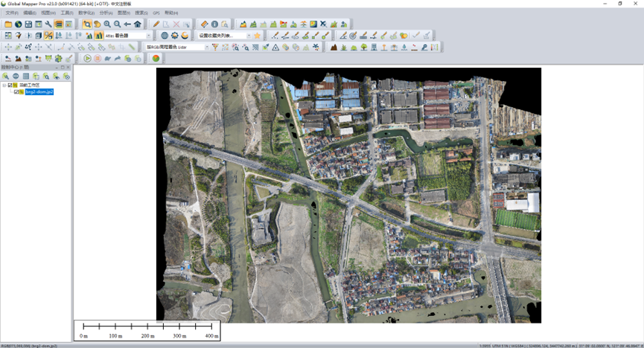Open the View (V) menu
Image resolution: width=644 pixels, height=348 pixels.
(48, 13)
